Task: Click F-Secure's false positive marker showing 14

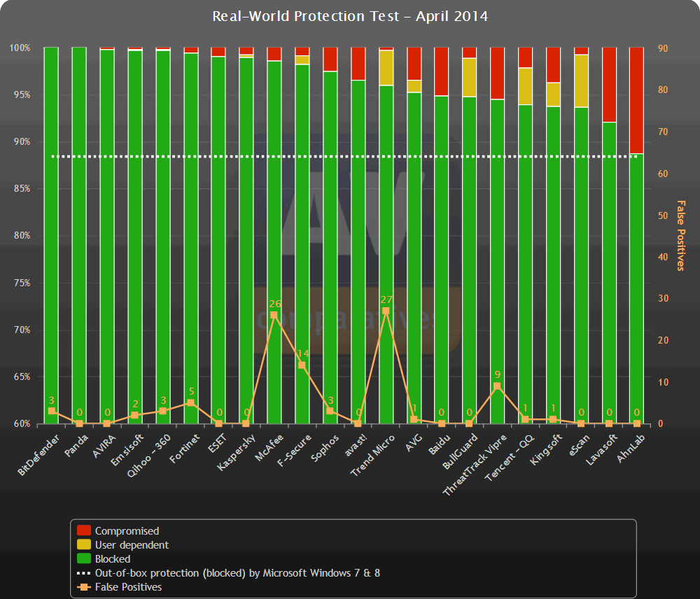Action: 302,365
